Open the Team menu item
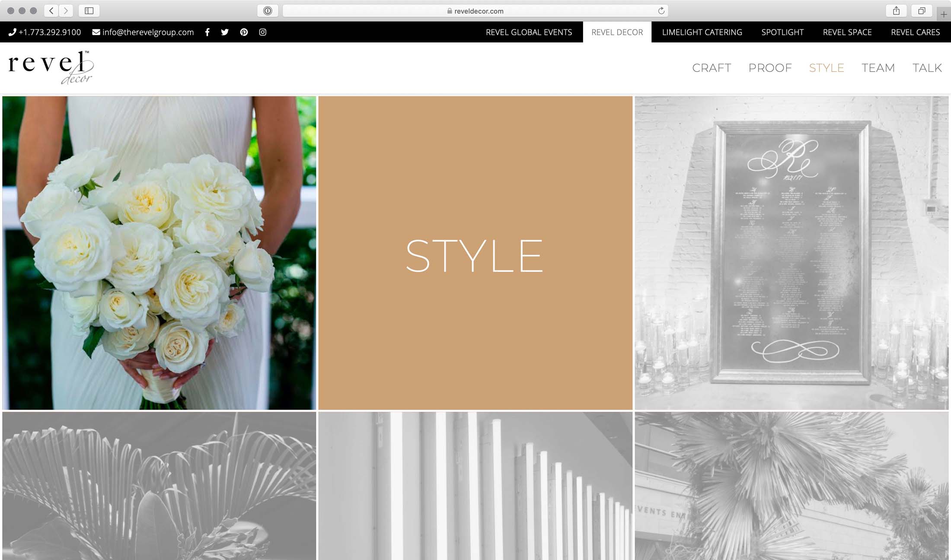This screenshot has height=560, width=951. pos(878,68)
